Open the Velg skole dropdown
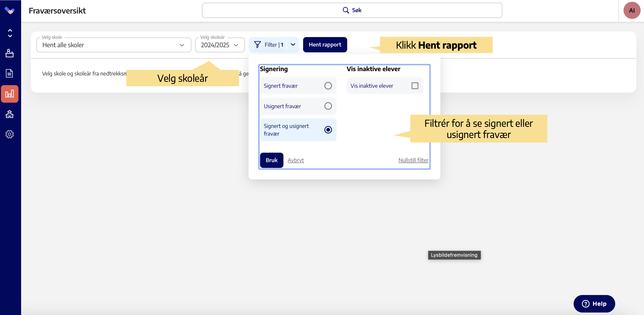 tap(114, 45)
